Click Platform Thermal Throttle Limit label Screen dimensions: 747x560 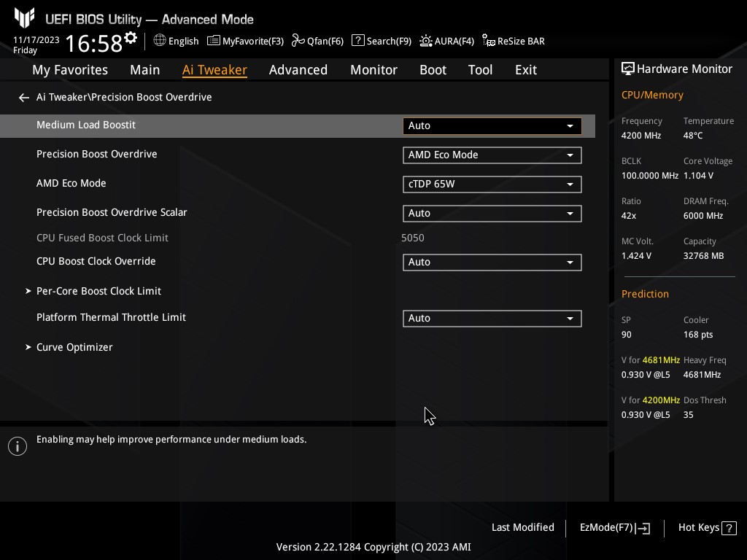click(x=111, y=317)
